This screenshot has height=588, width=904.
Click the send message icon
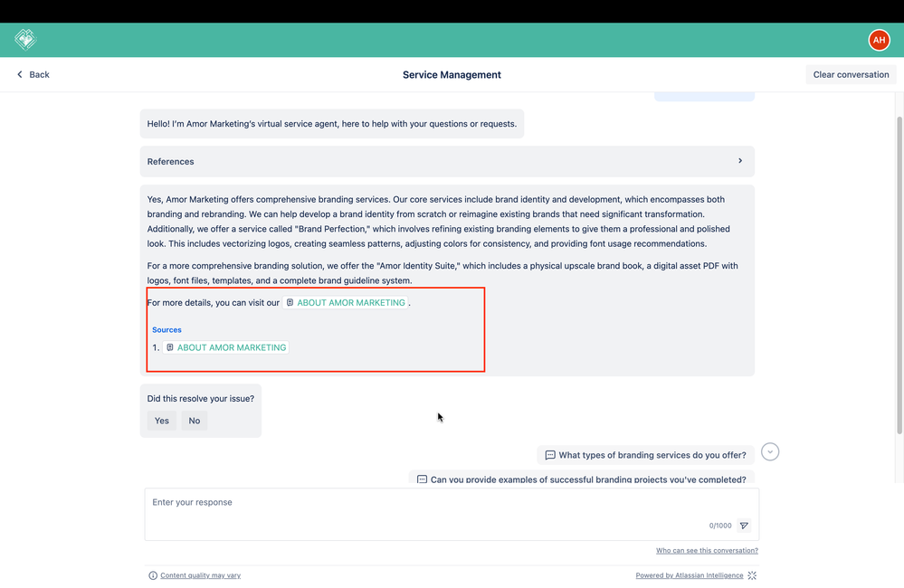(x=744, y=526)
